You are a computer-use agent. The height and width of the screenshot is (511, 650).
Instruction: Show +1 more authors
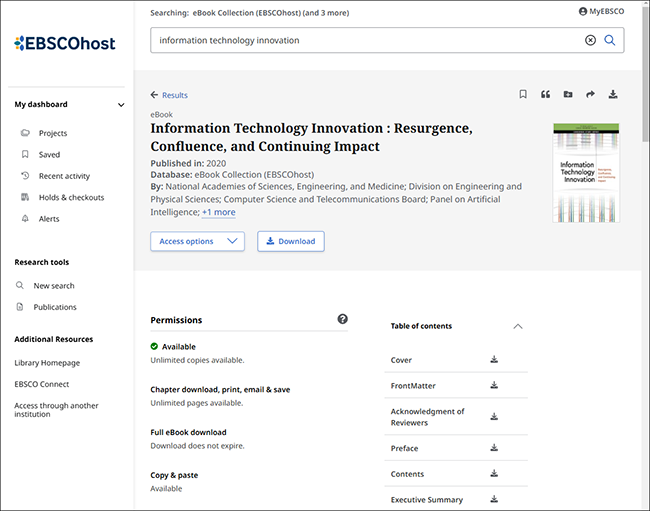pyautogui.click(x=218, y=212)
